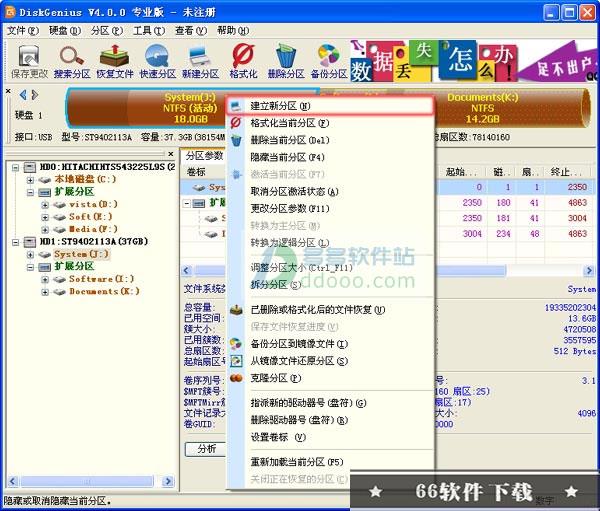Open the 搜索分区 magnifier tool
The height and width of the screenshot is (511, 600).
coord(72,61)
